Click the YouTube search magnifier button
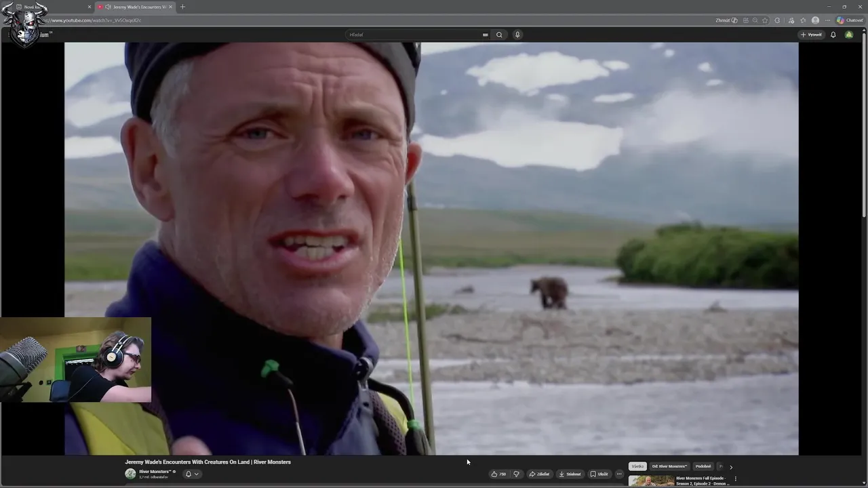This screenshot has height=488, width=868. [x=499, y=35]
